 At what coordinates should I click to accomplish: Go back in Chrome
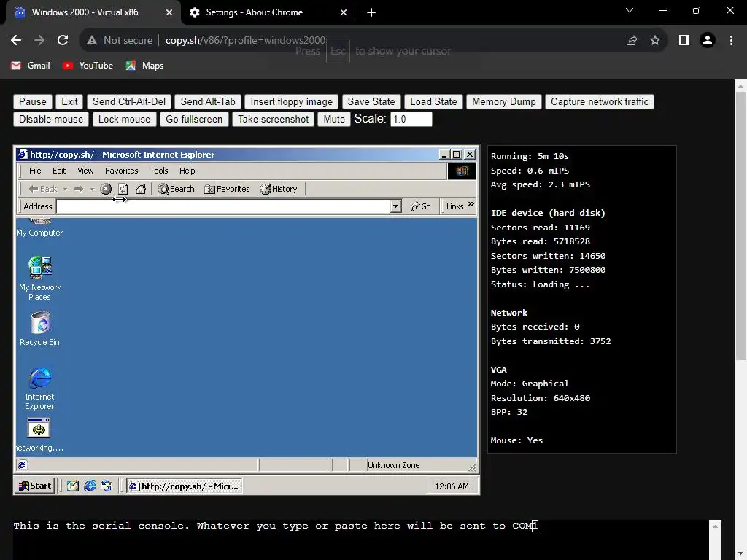[x=16, y=41]
